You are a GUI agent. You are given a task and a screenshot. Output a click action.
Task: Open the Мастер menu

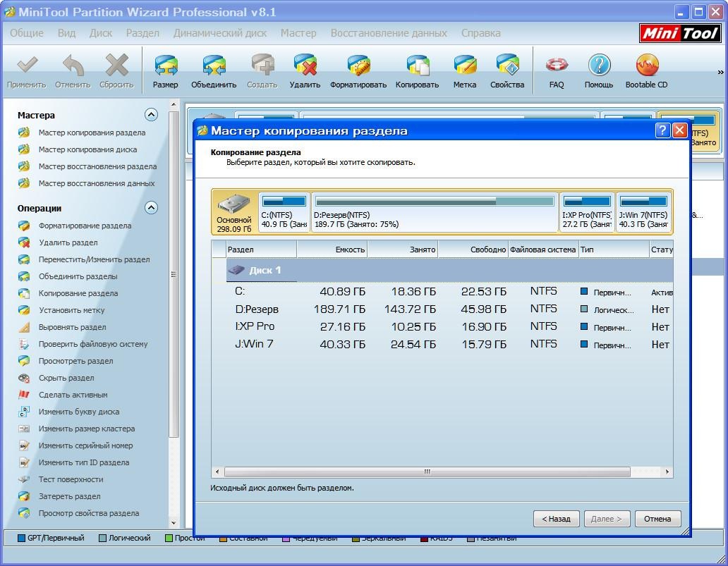tap(298, 33)
